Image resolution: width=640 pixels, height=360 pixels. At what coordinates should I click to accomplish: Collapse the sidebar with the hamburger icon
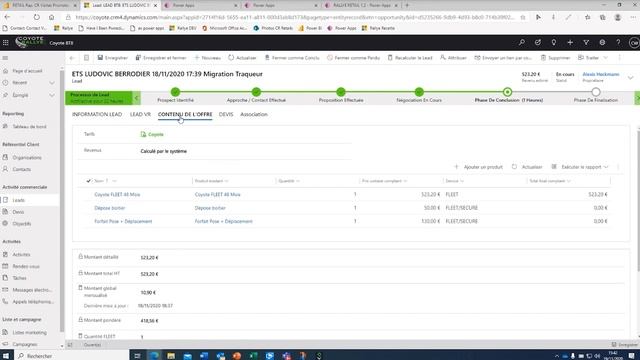coord(5,58)
